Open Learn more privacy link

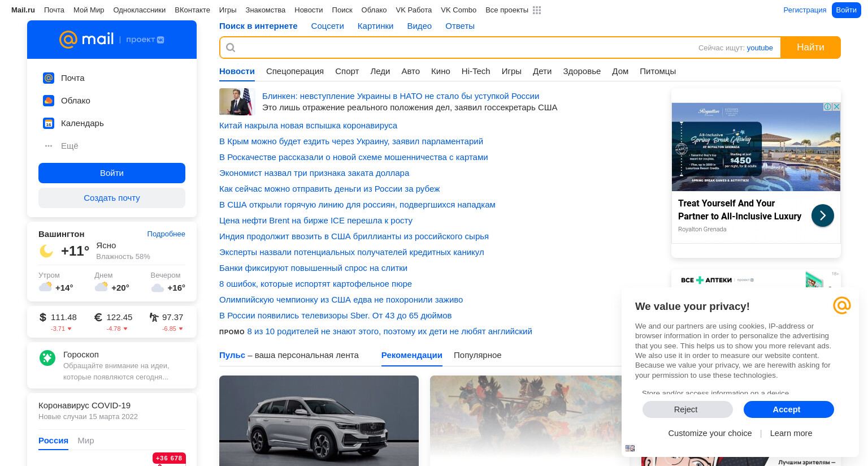791,433
